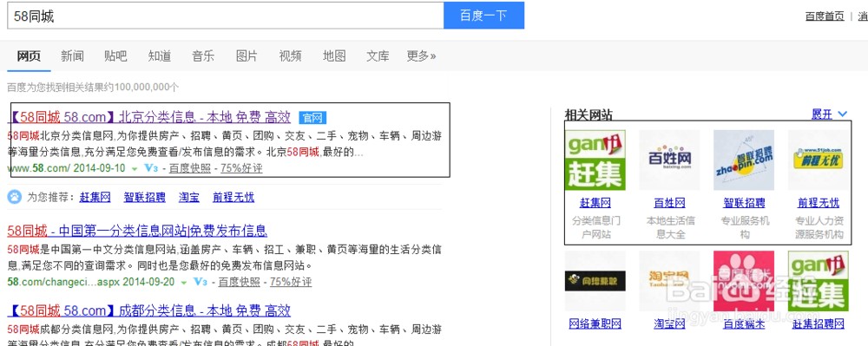Open 中国第一分类信息网站 result title

pyautogui.click(x=137, y=231)
